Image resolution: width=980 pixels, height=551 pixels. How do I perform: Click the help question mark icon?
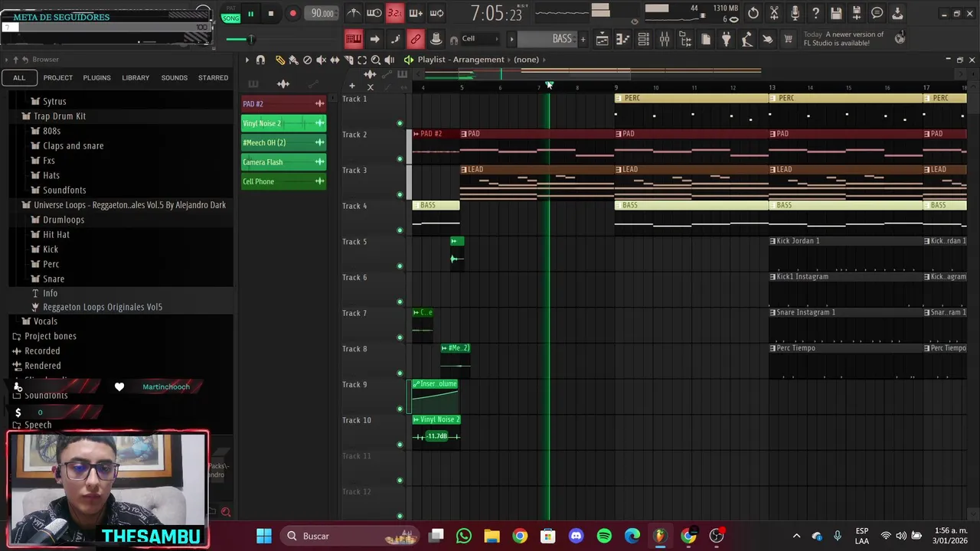click(x=815, y=13)
